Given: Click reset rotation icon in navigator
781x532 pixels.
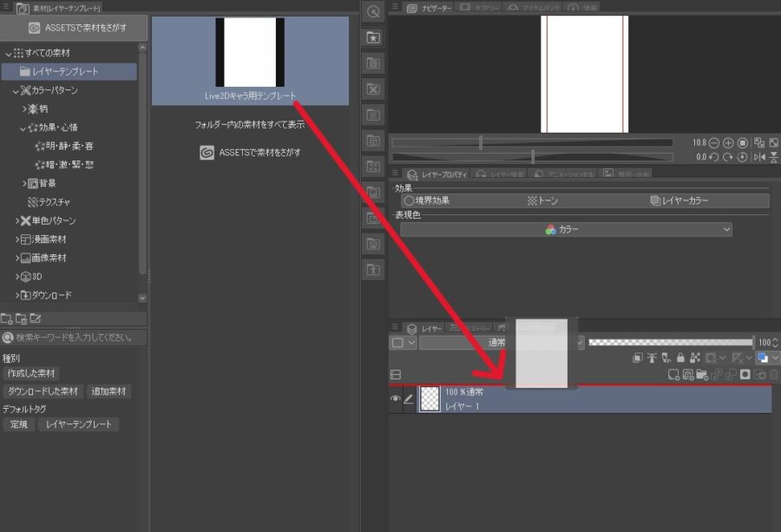Looking at the screenshot, I should click(743, 157).
